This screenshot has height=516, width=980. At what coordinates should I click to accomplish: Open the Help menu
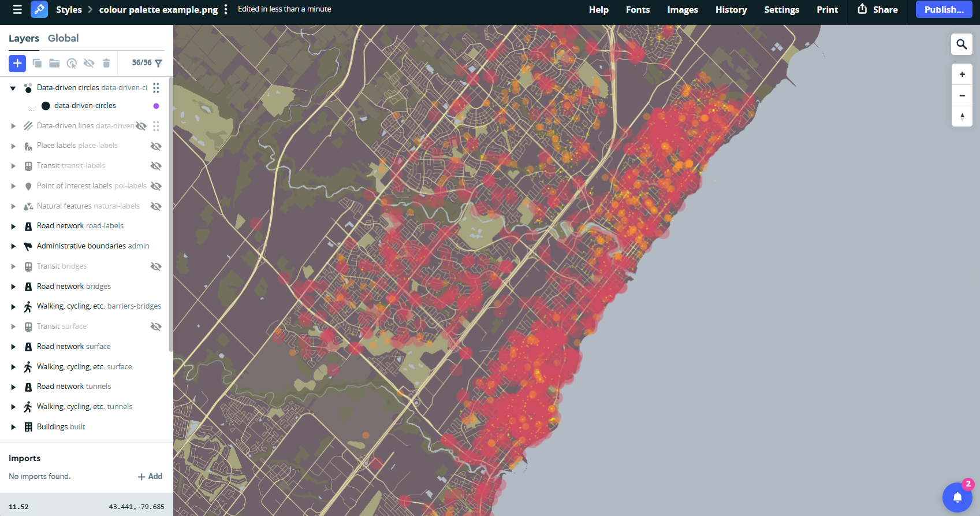click(x=599, y=9)
